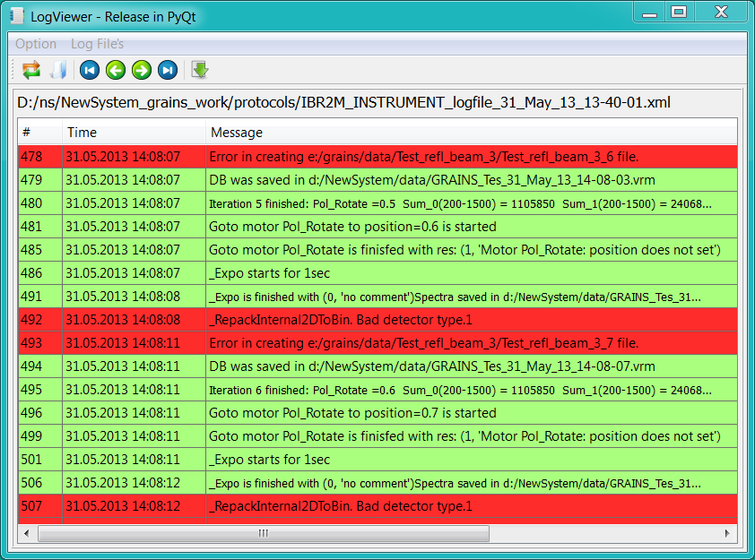This screenshot has height=560, width=755.
Task: Click the open log files icon
Action: tap(58, 70)
